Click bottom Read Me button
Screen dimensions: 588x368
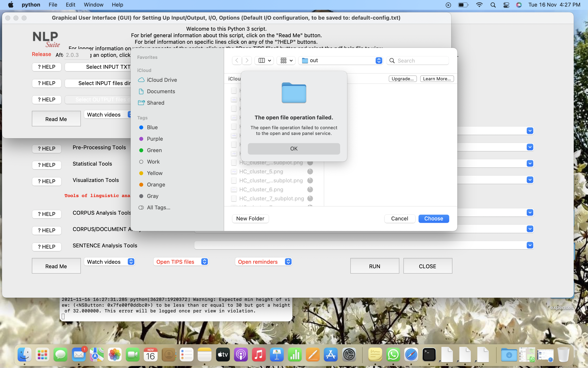(x=56, y=266)
